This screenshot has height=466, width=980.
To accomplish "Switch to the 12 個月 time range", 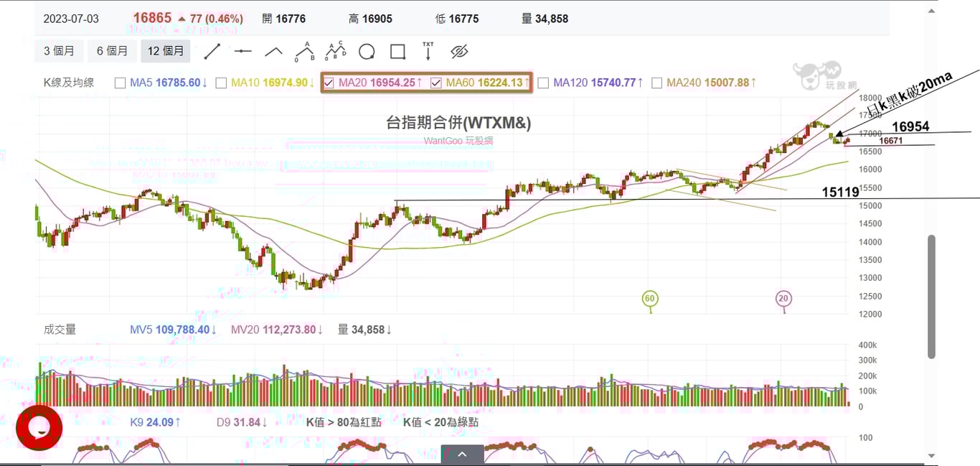I will point(166,51).
